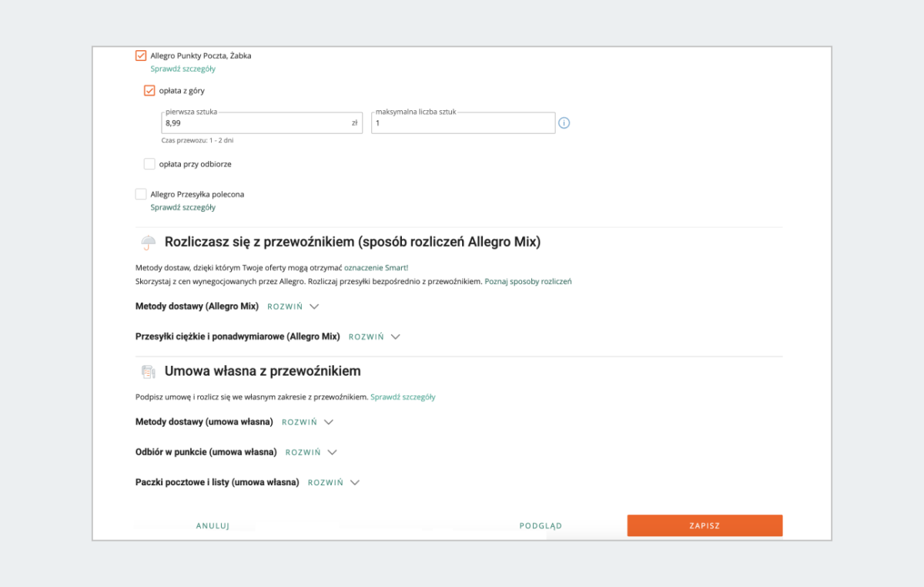924x587 pixels.
Task: Click the pierwsza sztuka price field
Action: (254, 123)
